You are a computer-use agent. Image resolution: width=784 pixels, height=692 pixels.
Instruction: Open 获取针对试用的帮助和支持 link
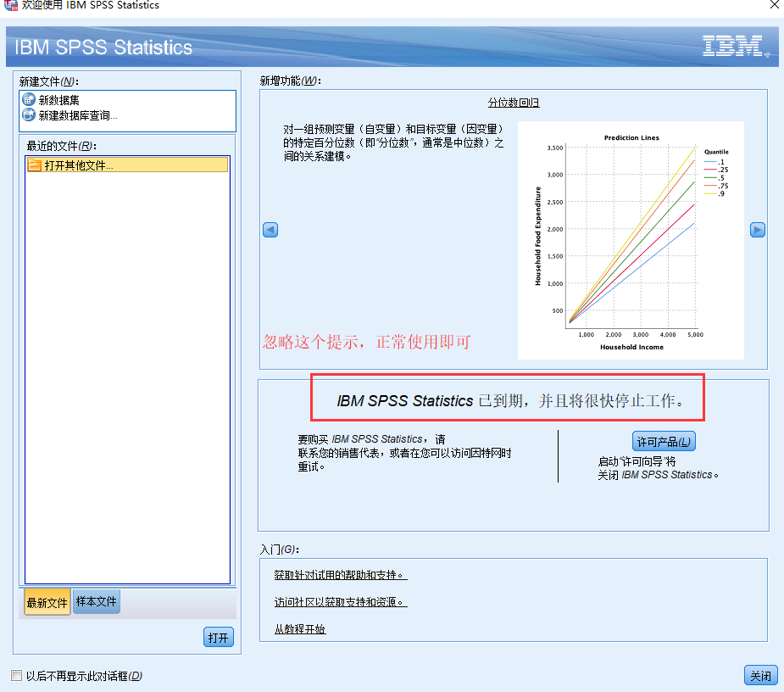coord(341,575)
